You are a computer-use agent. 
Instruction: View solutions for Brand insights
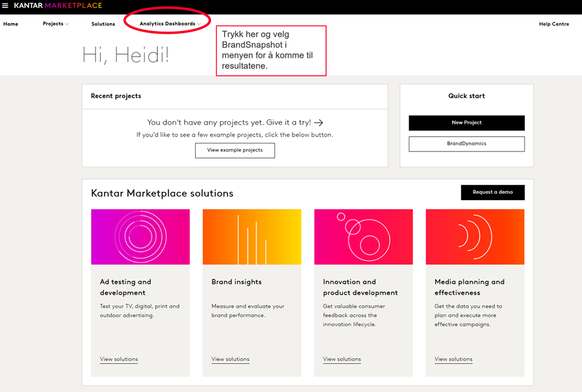(230, 359)
